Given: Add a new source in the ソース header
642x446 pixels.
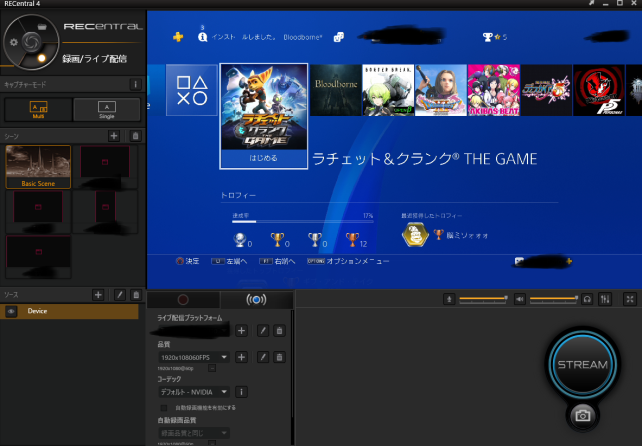Looking at the screenshot, I should pos(98,294).
